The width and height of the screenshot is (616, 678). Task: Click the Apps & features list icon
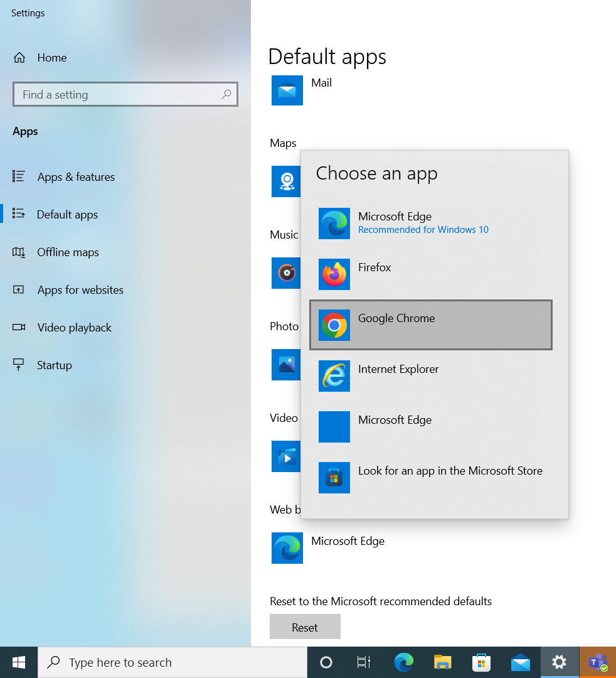click(19, 176)
